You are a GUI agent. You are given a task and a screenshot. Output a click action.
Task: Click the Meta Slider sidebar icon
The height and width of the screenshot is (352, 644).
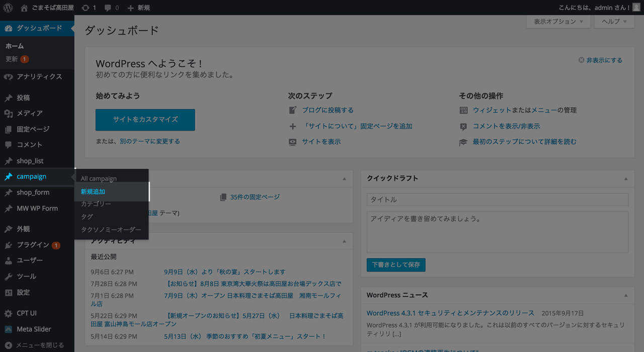pyautogui.click(x=8, y=329)
